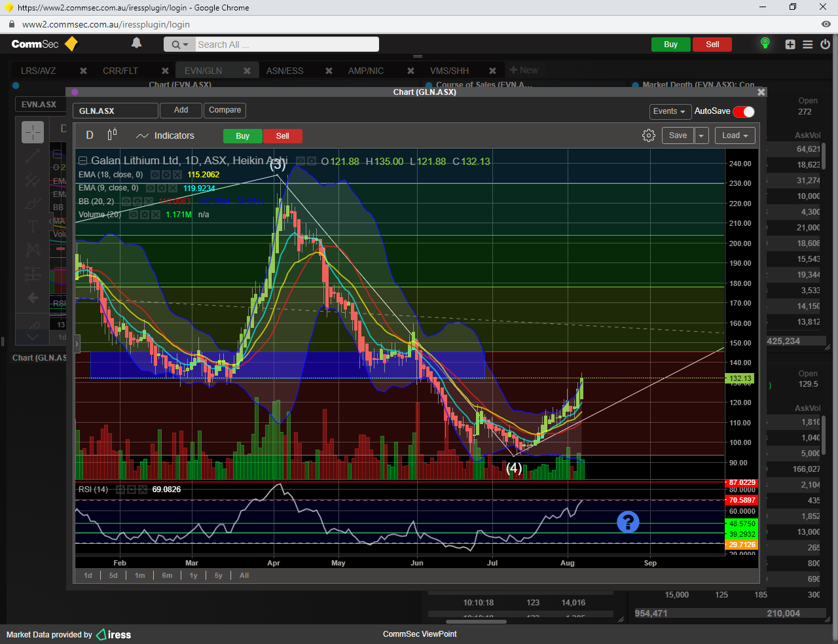
Task: Click the power logout icon
Action: (825, 45)
